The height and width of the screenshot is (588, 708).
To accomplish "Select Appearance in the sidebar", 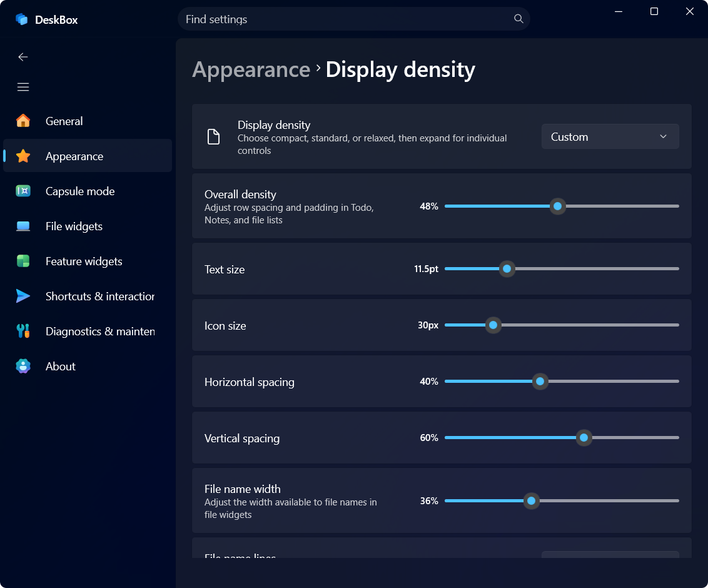I will point(88,156).
